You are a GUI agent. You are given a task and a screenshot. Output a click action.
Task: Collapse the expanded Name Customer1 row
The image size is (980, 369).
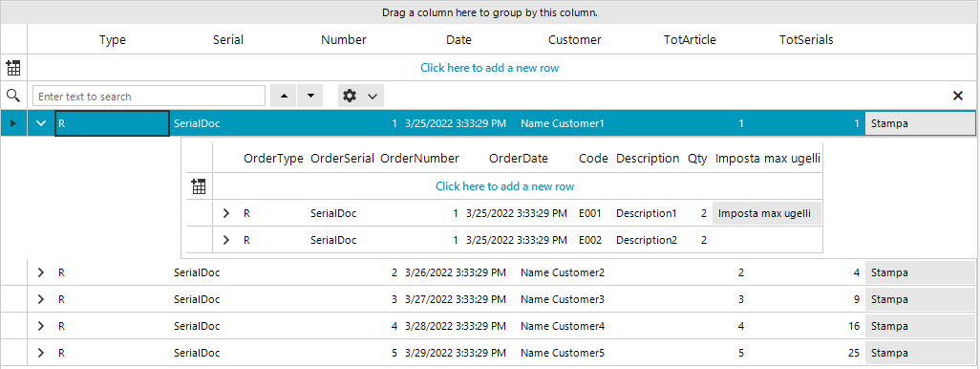41,123
